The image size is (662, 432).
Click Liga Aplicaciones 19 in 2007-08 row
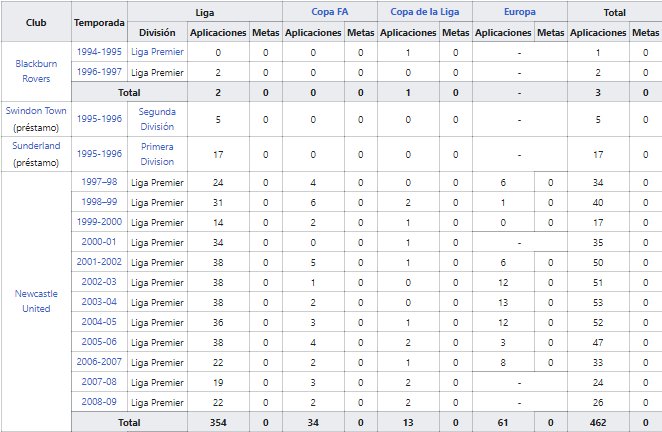(x=218, y=383)
